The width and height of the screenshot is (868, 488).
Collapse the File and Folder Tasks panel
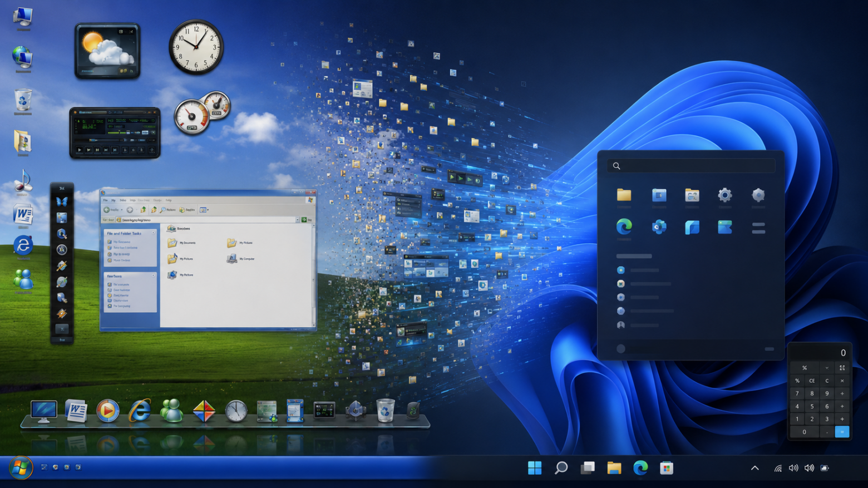(x=154, y=233)
